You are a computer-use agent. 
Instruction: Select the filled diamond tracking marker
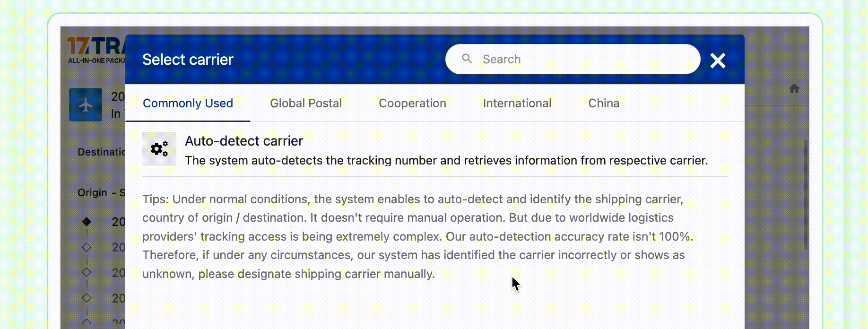pos(87,221)
